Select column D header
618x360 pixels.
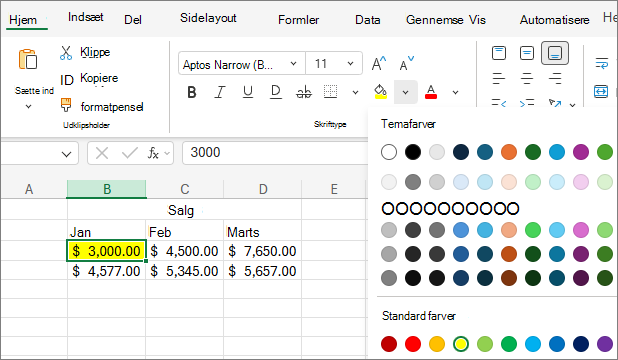point(263,189)
